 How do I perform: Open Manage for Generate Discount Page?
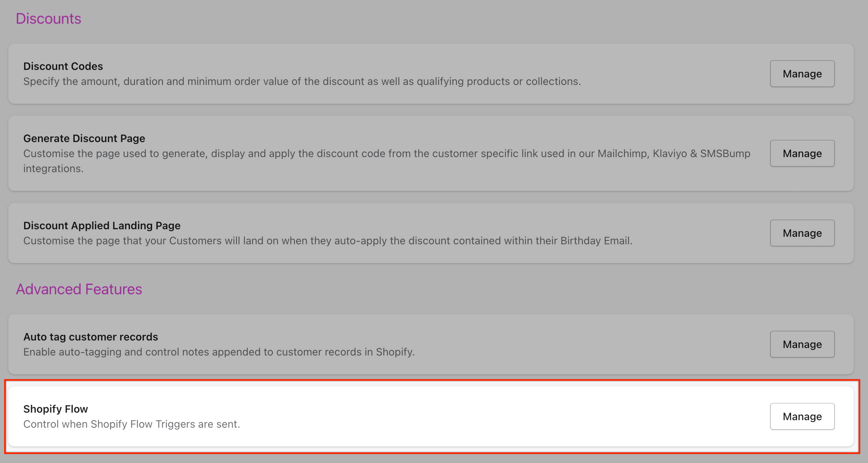(802, 153)
